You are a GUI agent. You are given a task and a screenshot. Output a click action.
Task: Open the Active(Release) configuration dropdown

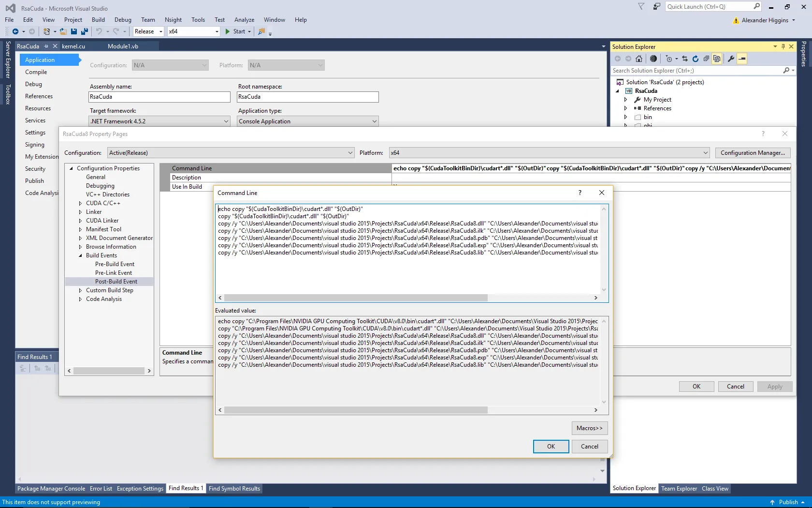pos(231,153)
